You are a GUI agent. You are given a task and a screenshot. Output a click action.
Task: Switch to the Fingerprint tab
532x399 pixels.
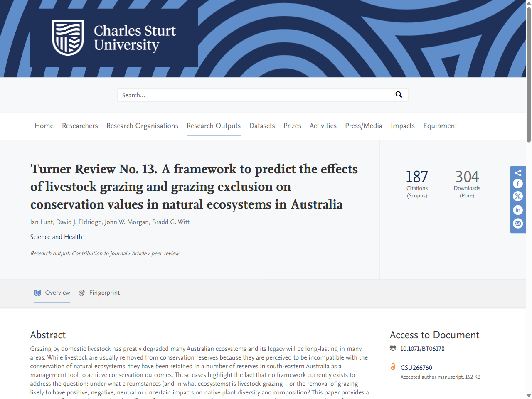104,293
